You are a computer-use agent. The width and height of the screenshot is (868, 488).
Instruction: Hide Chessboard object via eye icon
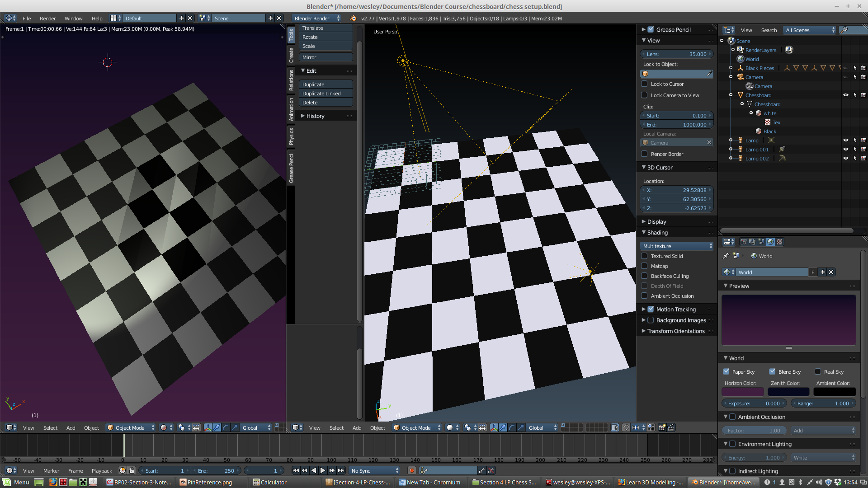click(x=845, y=95)
